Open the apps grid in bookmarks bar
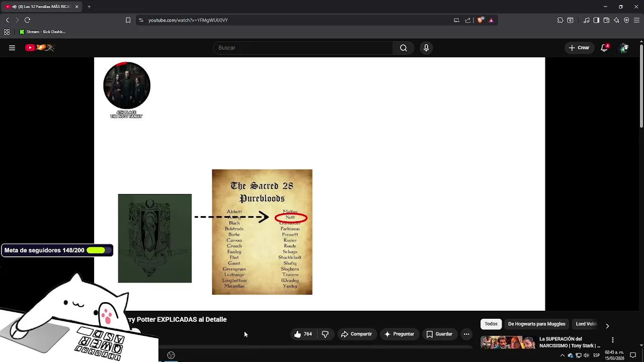The width and height of the screenshot is (644, 362). tap(7, 32)
